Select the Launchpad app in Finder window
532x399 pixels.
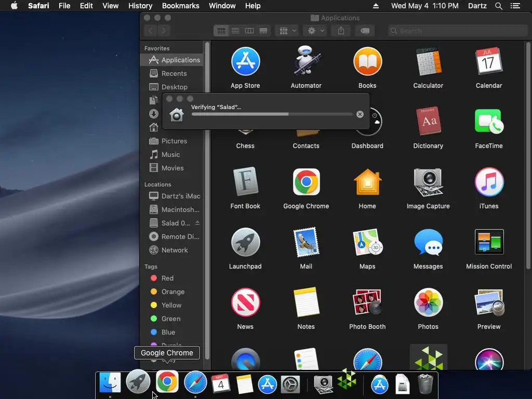click(x=245, y=242)
